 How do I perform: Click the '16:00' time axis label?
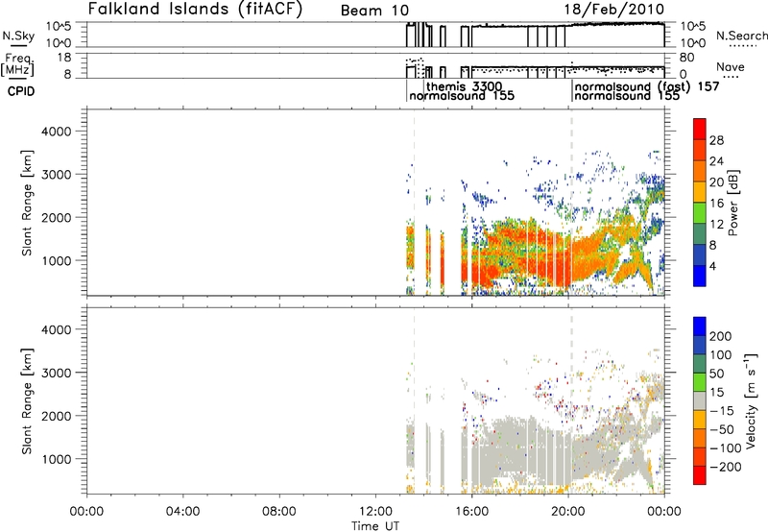pyautogui.click(x=471, y=512)
